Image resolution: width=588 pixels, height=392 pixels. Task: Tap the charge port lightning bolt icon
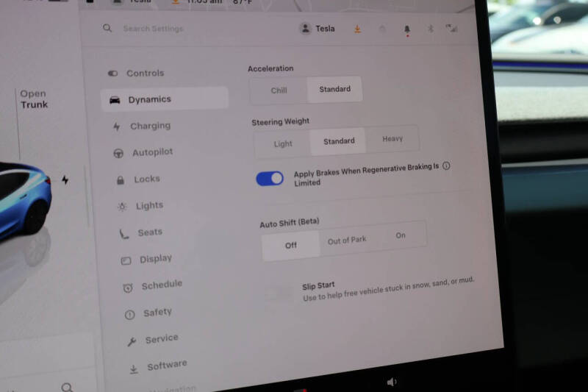(x=65, y=180)
